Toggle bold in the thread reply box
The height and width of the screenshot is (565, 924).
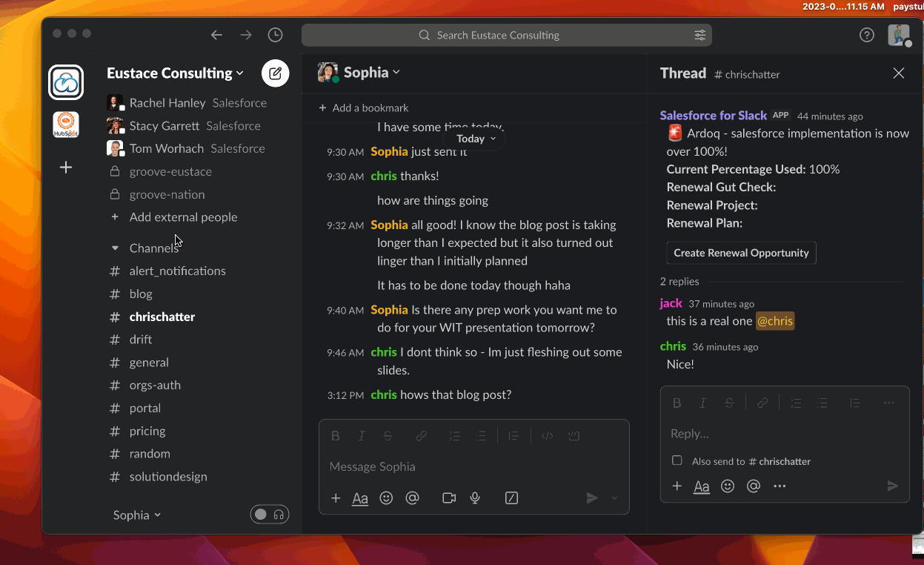(677, 403)
